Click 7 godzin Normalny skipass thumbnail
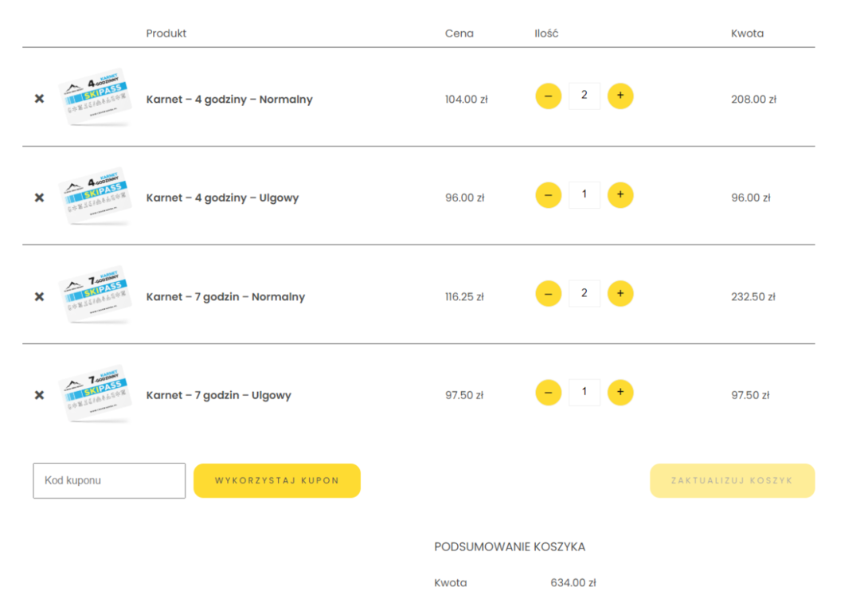 pyautogui.click(x=96, y=295)
